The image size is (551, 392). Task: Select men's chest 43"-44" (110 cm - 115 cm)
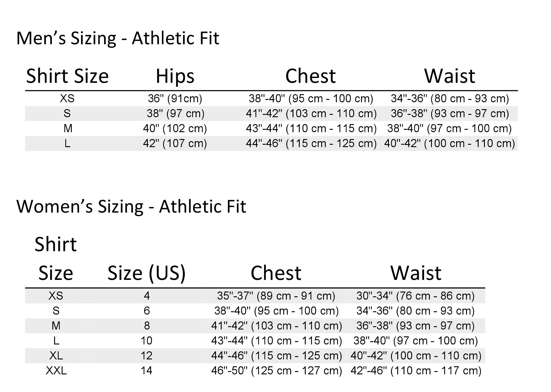coord(311,128)
